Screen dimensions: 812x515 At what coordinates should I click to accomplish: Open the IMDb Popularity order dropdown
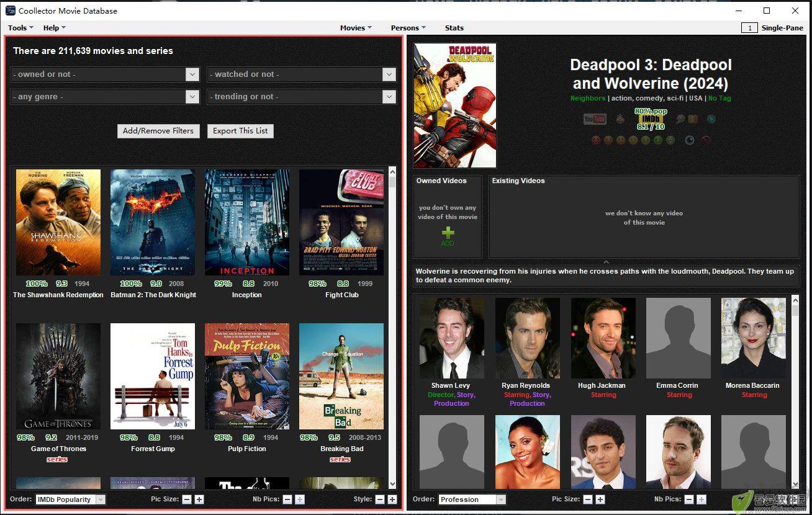pyautogui.click(x=70, y=499)
